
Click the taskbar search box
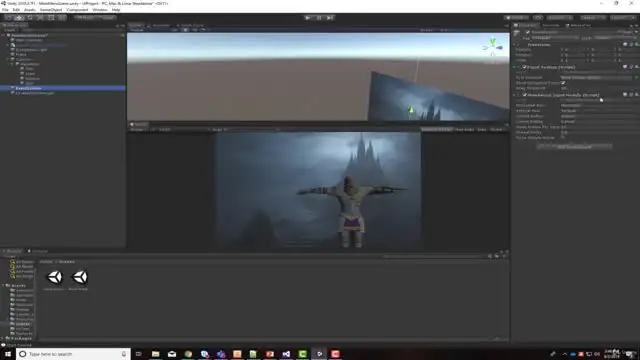tap(73, 354)
